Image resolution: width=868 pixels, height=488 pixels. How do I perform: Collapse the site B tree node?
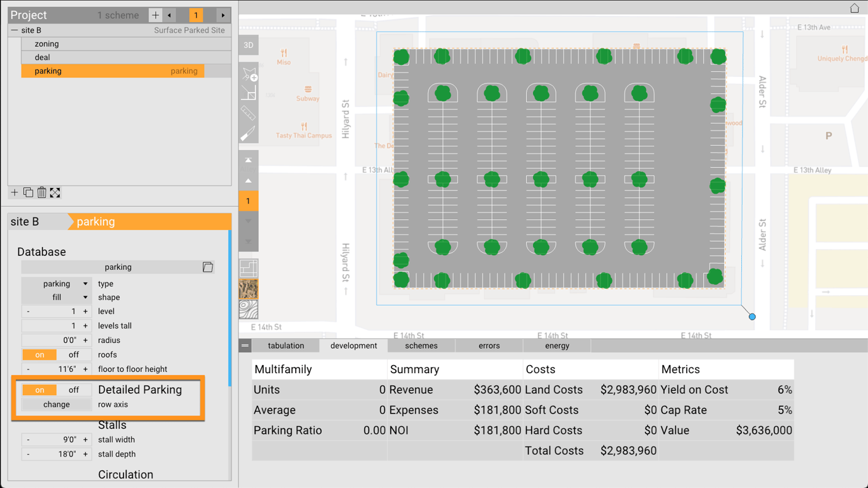click(15, 30)
